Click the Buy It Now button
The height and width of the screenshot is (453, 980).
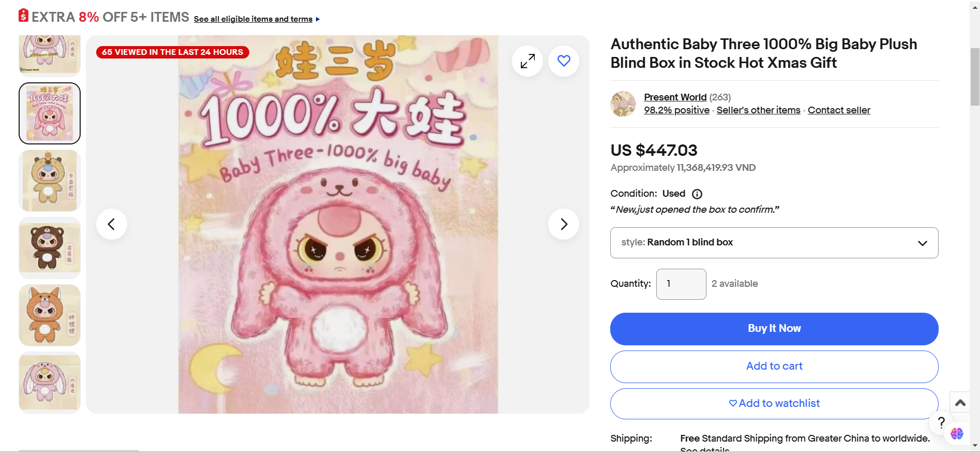point(774,329)
